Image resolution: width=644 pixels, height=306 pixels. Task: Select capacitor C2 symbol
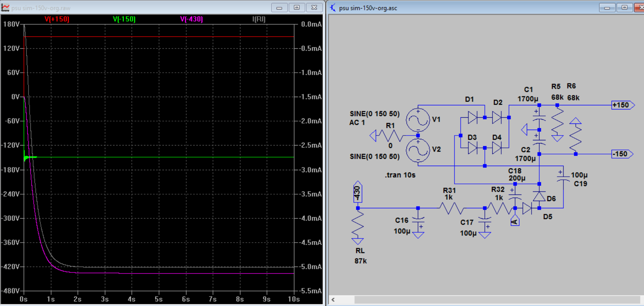(539, 142)
